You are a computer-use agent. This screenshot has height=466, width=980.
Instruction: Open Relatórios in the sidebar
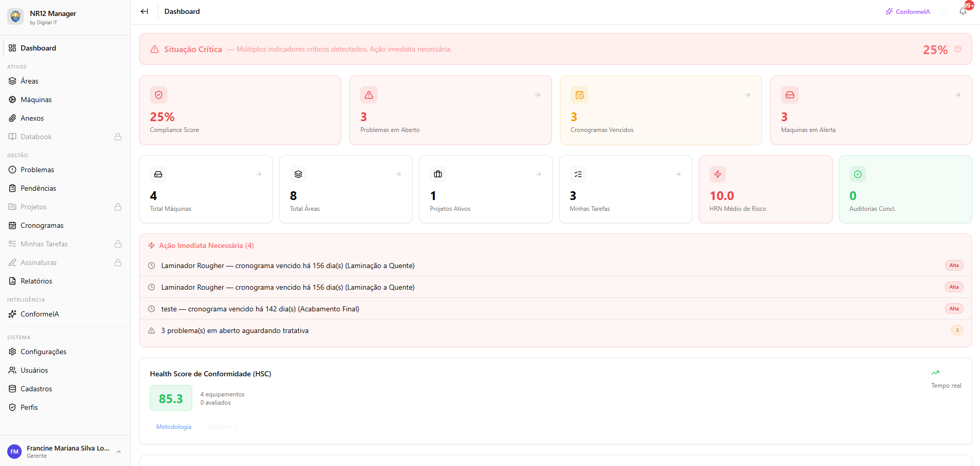coord(65,281)
